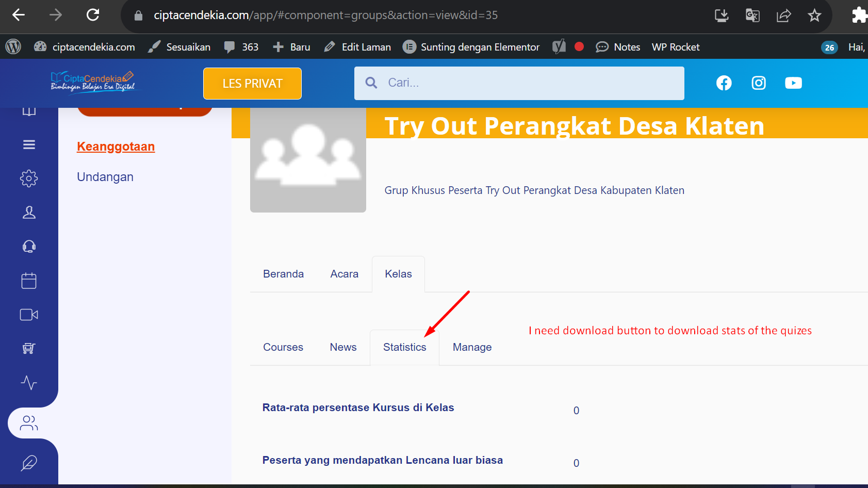Click Edit Laman in admin bar
This screenshot has width=868, height=488.
357,47
